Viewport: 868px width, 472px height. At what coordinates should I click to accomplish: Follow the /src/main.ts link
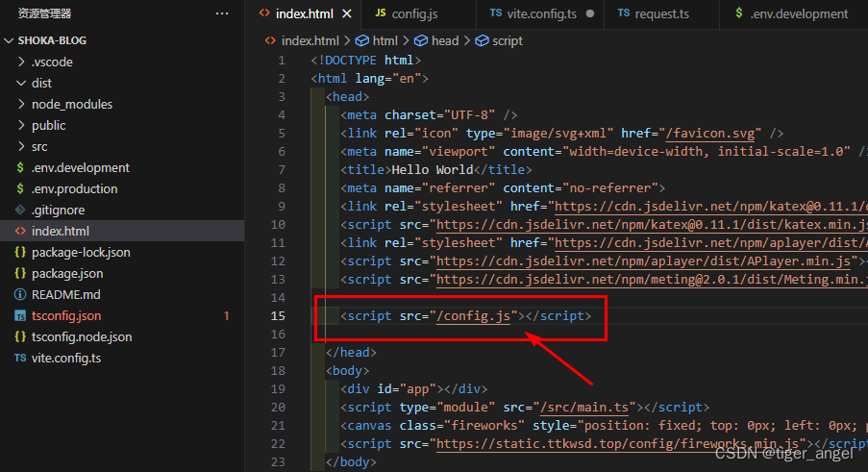tap(584, 408)
